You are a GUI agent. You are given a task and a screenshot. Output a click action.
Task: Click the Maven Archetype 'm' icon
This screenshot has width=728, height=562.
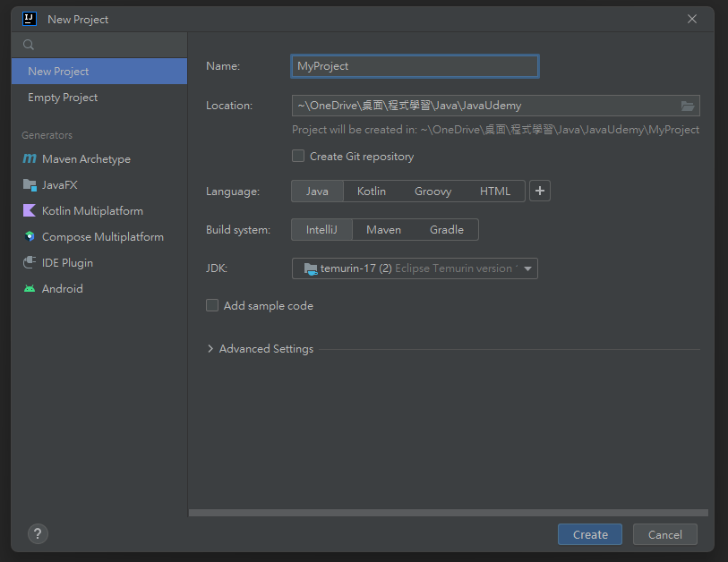[x=30, y=158]
